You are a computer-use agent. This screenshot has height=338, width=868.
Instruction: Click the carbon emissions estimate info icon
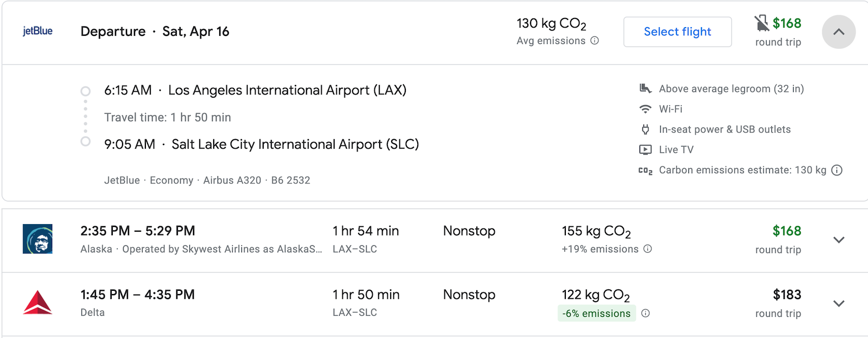tap(838, 170)
